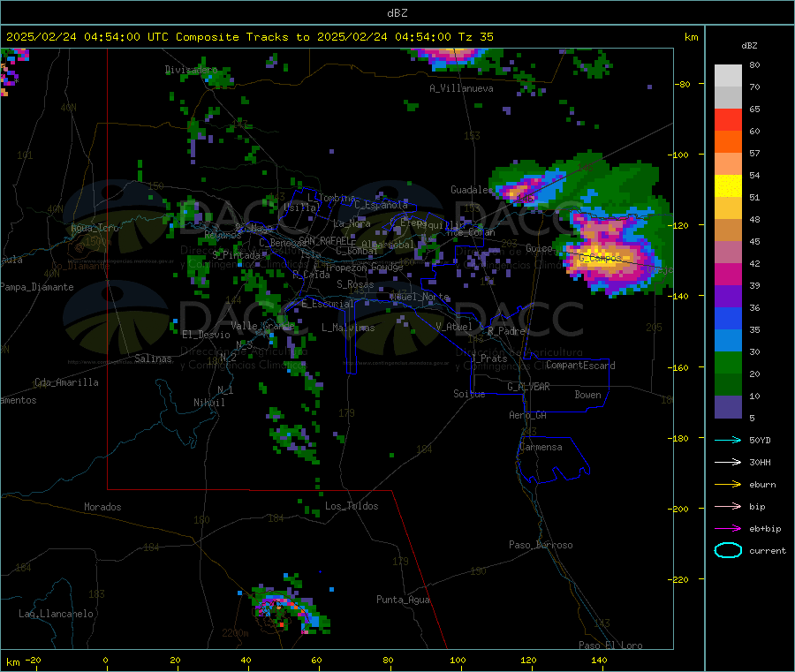795x672 pixels.
Task: Click the SAN_RAFAEL map label
Action: [x=327, y=240]
